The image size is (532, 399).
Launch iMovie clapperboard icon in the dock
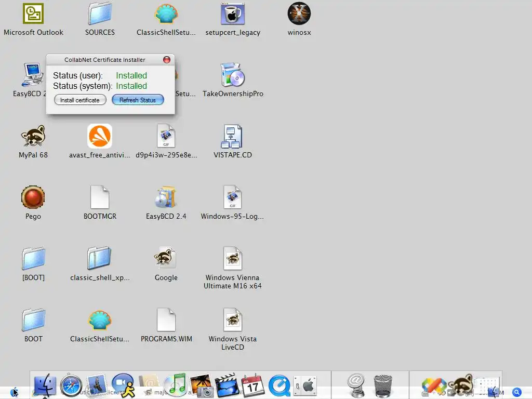[x=228, y=385]
